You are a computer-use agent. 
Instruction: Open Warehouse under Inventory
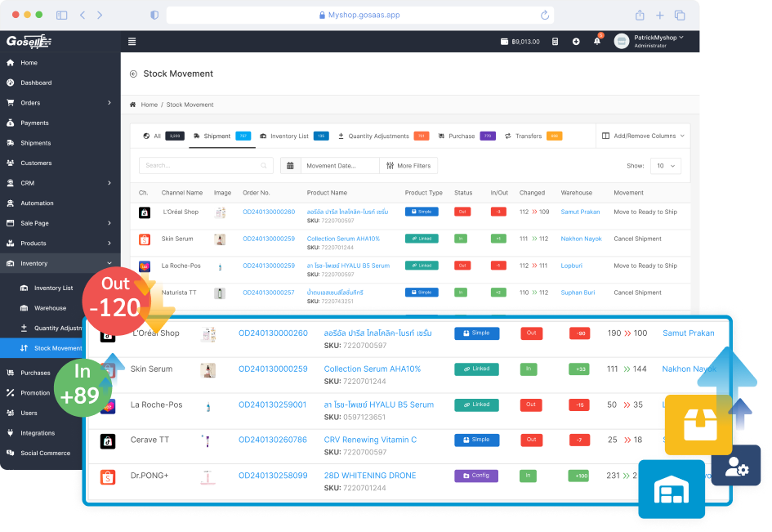point(50,308)
